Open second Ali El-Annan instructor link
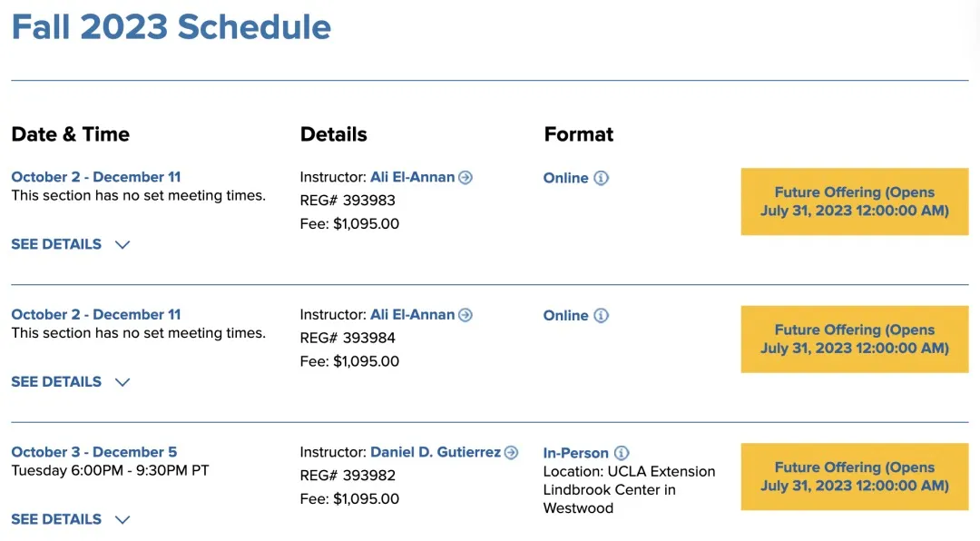Viewport: 980px width, 541px height. pyautogui.click(x=412, y=315)
